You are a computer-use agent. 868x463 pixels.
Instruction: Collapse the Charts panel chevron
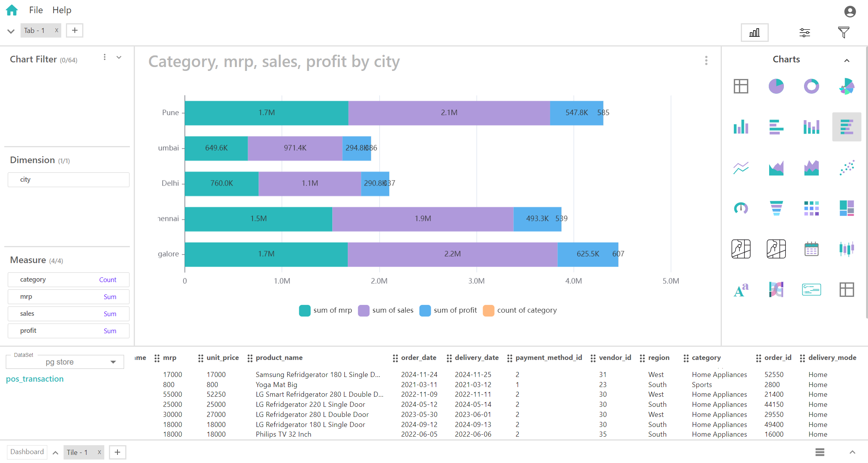pyautogui.click(x=847, y=60)
